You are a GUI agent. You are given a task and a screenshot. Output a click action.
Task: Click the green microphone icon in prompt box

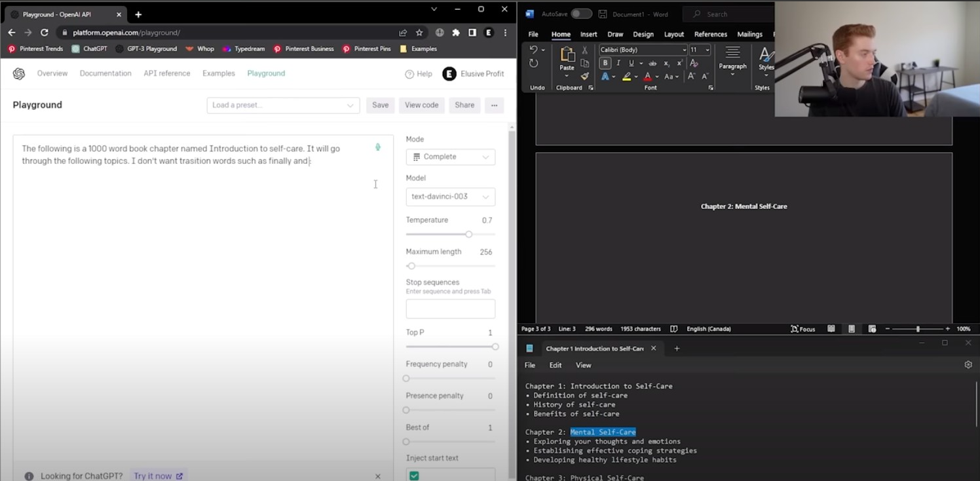[378, 147]
